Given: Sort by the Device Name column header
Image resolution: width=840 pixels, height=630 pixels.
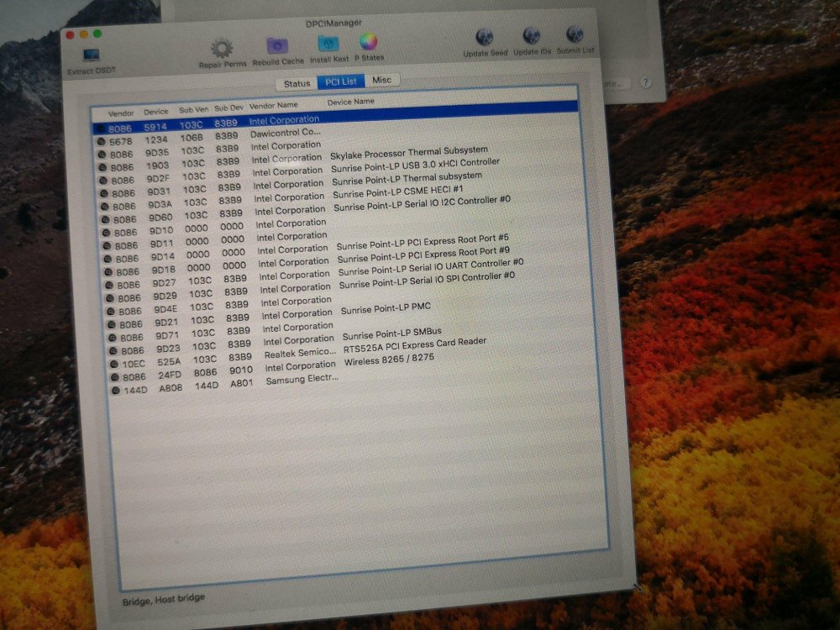Looking at the screenshot, I should [x=350, y=102].
